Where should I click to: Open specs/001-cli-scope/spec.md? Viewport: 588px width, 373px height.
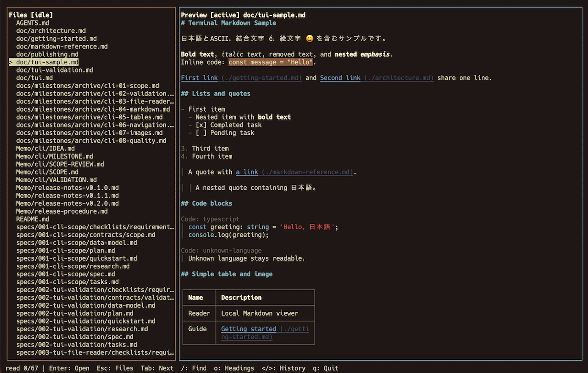tap(66, 274)
